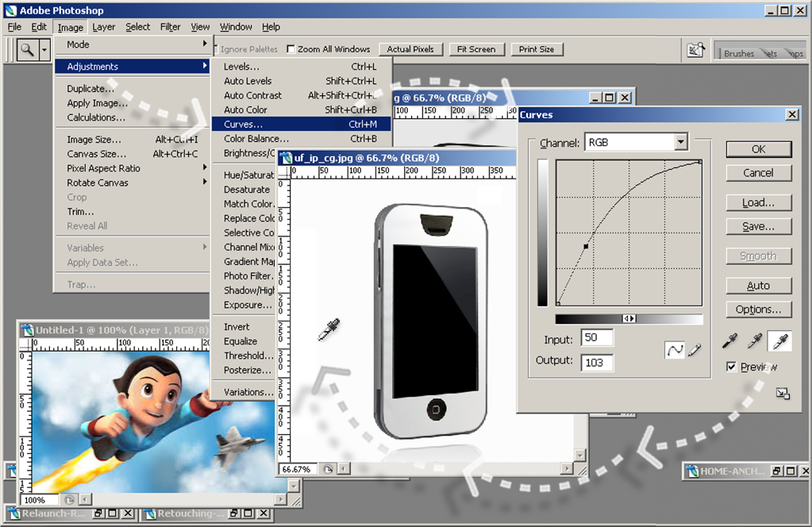Restore the Relaunch-R minimized document
Viewport: 812px width, 527px height.
tap(98, 513)
